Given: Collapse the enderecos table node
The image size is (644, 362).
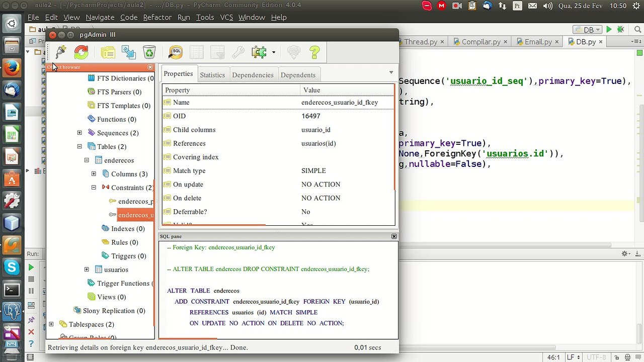Looking at the screenshot, I should pos(87,160).
